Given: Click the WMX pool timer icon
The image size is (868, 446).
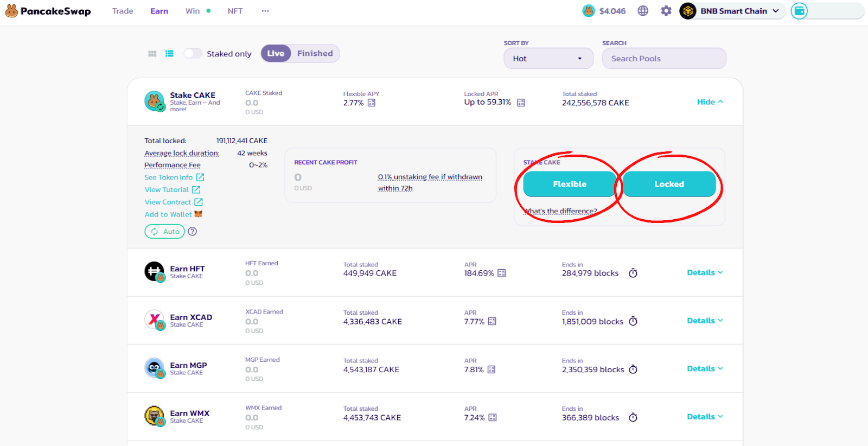Looking at the screenshot, I should (633, 417).
